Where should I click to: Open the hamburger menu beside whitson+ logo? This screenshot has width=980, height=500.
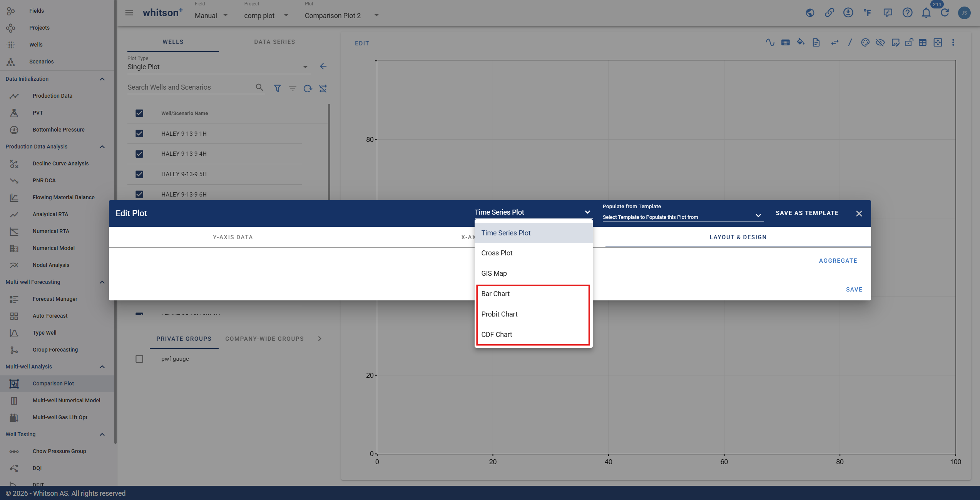[129, 13]
